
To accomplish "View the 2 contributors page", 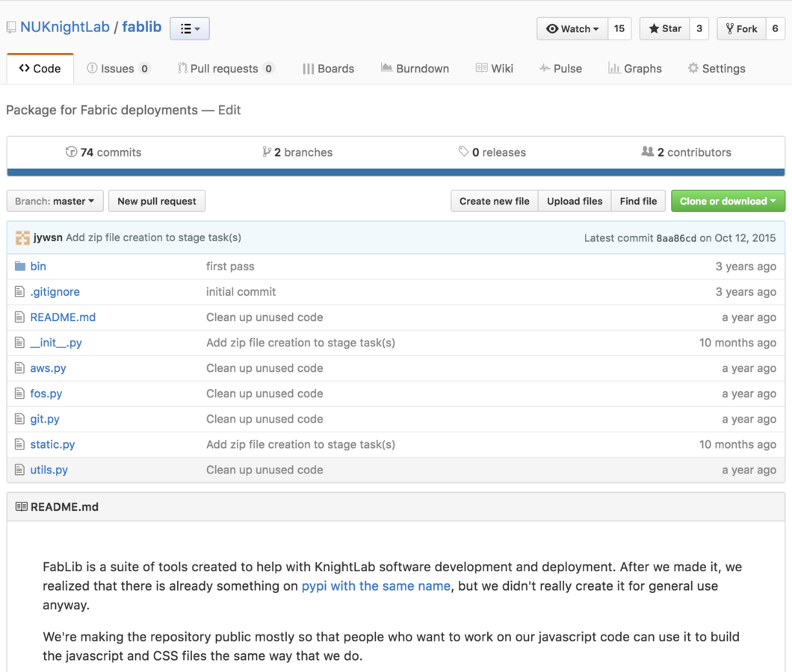I will [687, 152].
